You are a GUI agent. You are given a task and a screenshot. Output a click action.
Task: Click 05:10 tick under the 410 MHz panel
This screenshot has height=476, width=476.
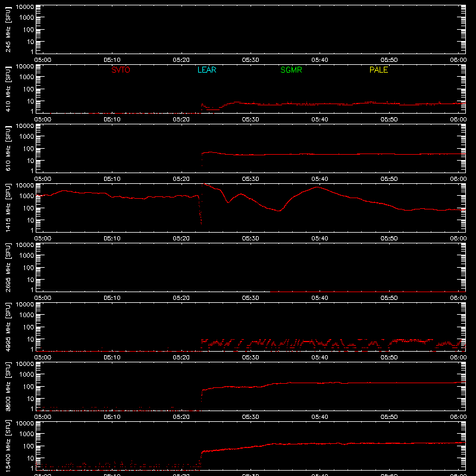pyautogui.click(x=112, y=120)
